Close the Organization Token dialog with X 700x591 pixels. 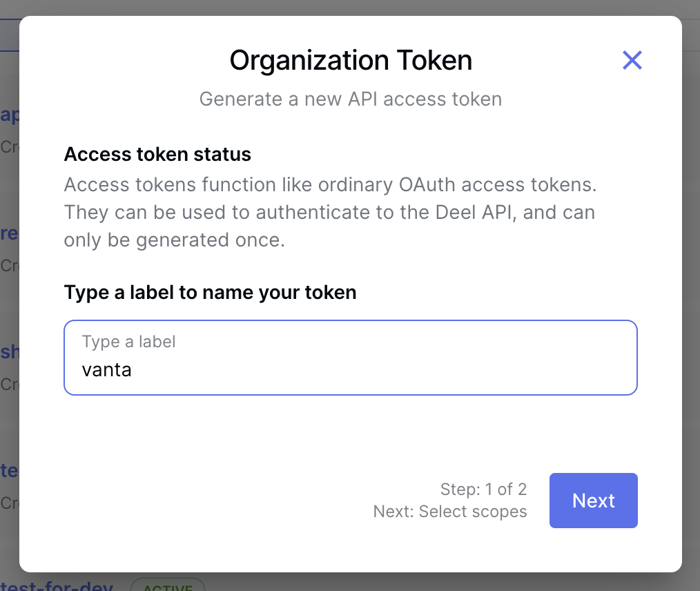coord(632,60)
